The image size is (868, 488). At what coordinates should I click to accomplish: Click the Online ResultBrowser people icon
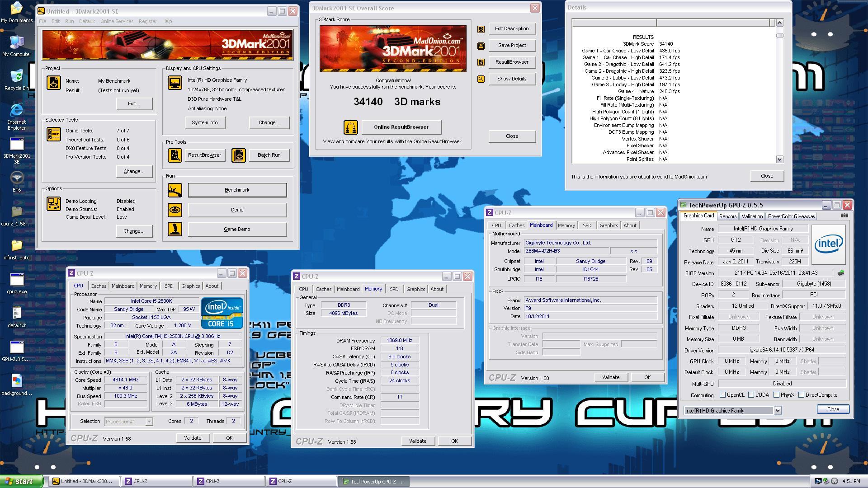point(350,127)
